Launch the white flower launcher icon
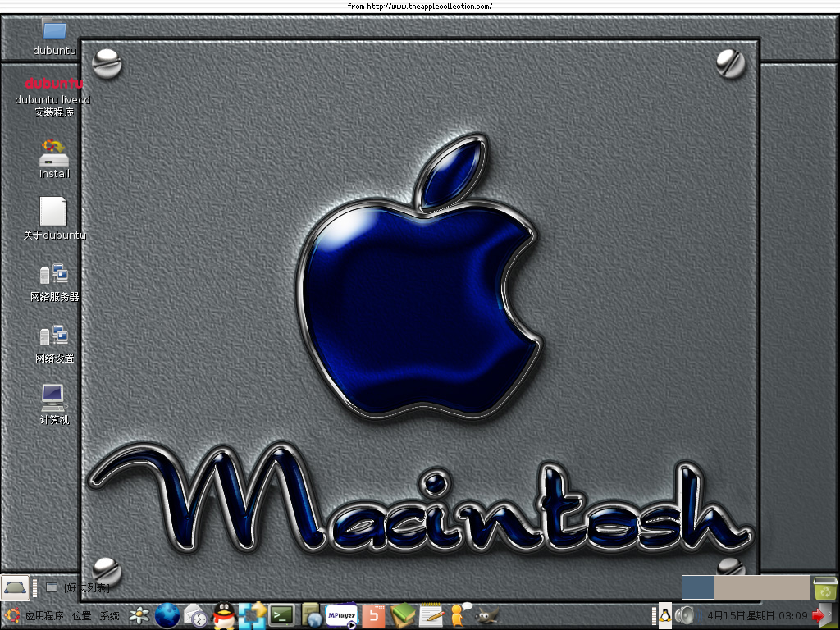 click(x=139, y=615)
